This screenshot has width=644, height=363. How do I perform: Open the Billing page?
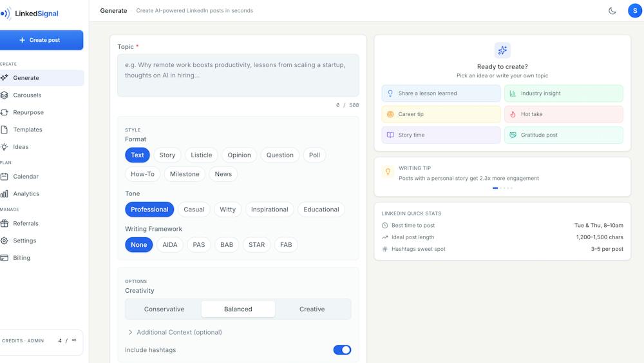pos(41,258)
